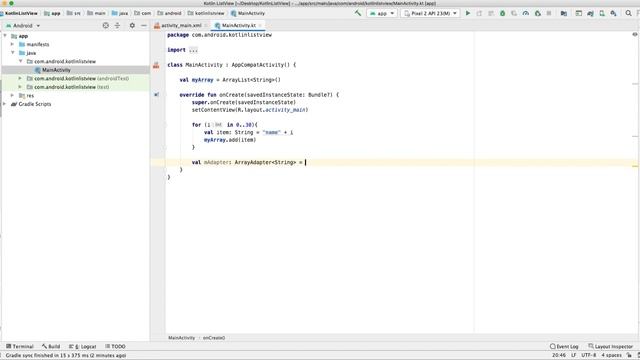640x360 pixels.
Task: Click the import ... folded region
Action: [x=193, y=50]
